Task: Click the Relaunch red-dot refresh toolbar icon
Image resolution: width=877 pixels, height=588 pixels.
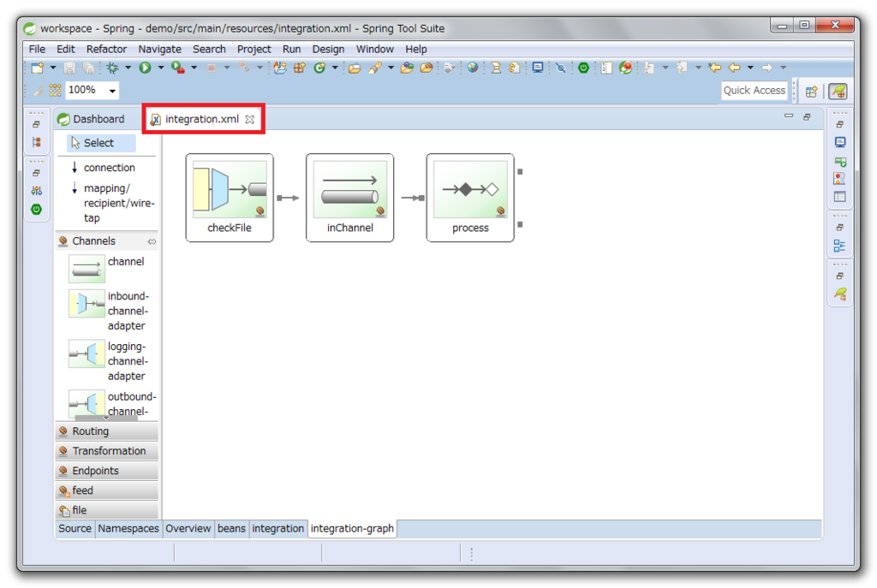Action: tap(625, 68)
